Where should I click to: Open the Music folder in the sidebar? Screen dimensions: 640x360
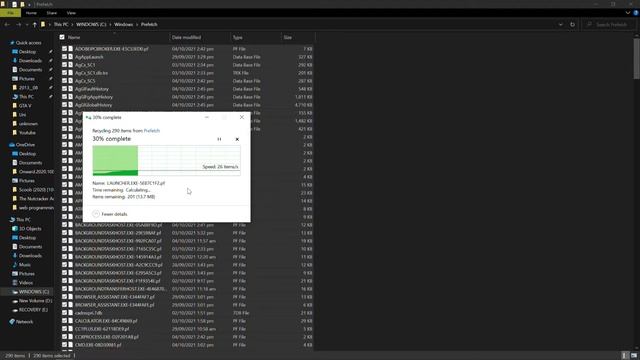point(24,265)
